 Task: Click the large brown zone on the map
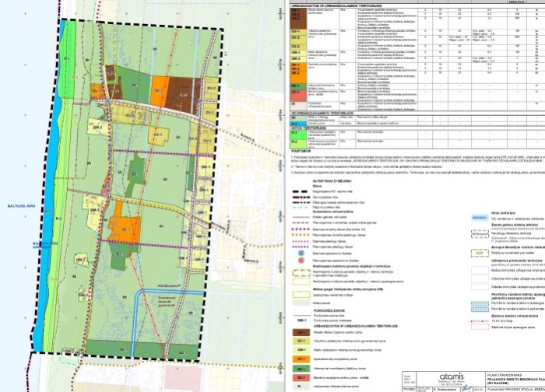point(184,94)
